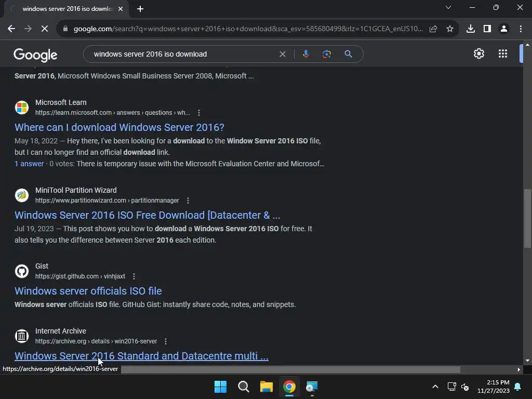Screen dimensions: 532x399
Task: Open 'Windows Server 2016 ISO Free Download' result
Action: (x=147, y=215)
